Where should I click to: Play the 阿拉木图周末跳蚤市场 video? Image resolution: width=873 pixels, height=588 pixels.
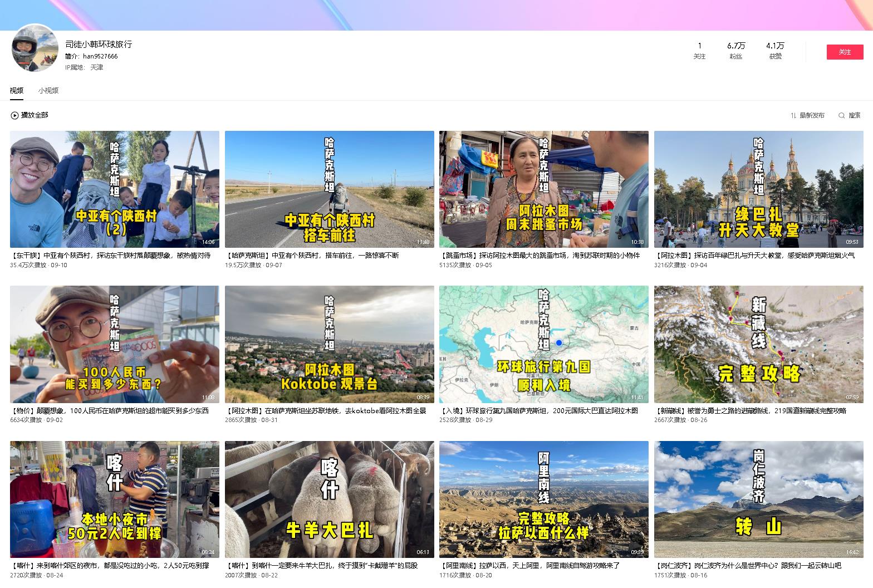(x=543, y=189)
